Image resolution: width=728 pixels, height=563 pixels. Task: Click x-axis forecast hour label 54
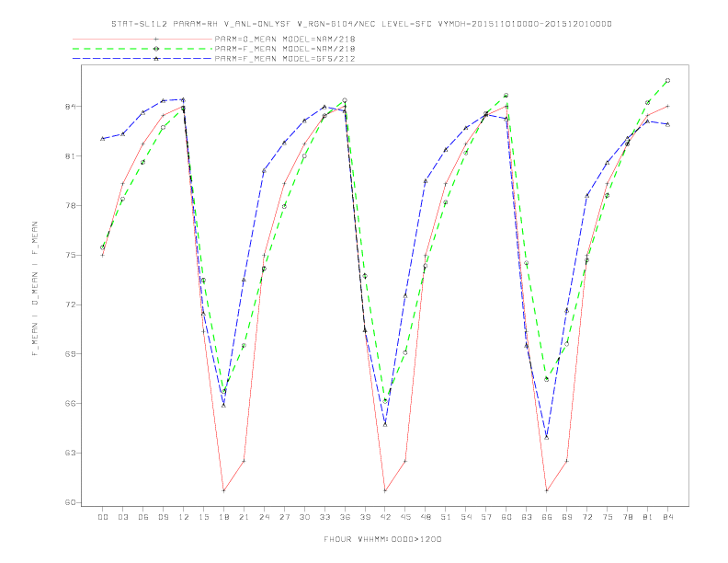coord(466,517)
